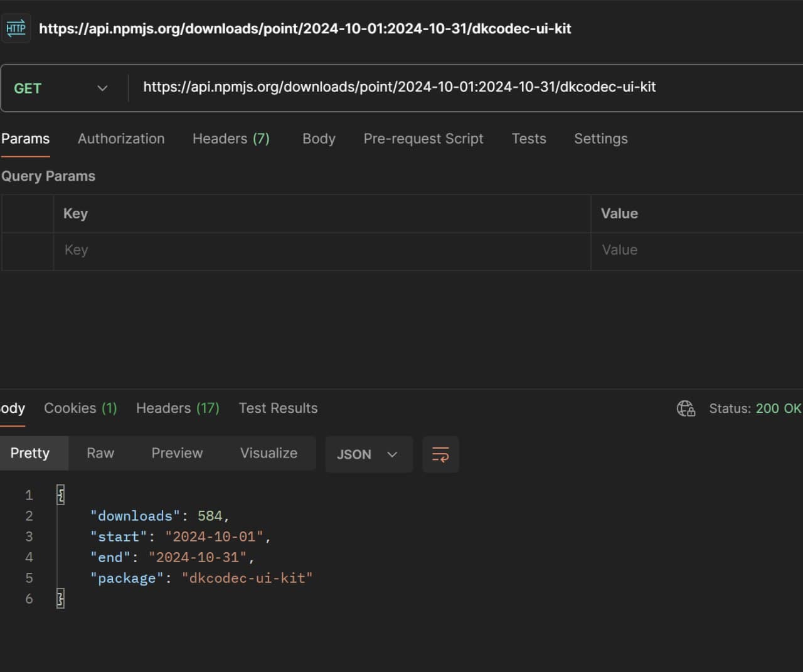Image resolution: width=803 pixels, height=672 pixels.
Task: Check the Test Results tab
Action: pyautogui.click(x=278, y=408)
